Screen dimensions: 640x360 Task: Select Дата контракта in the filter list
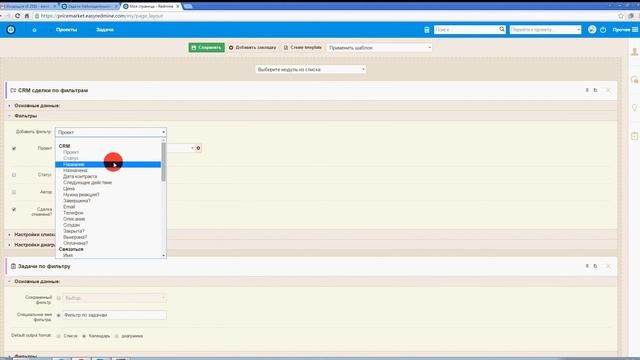click(x=108, y=177)
